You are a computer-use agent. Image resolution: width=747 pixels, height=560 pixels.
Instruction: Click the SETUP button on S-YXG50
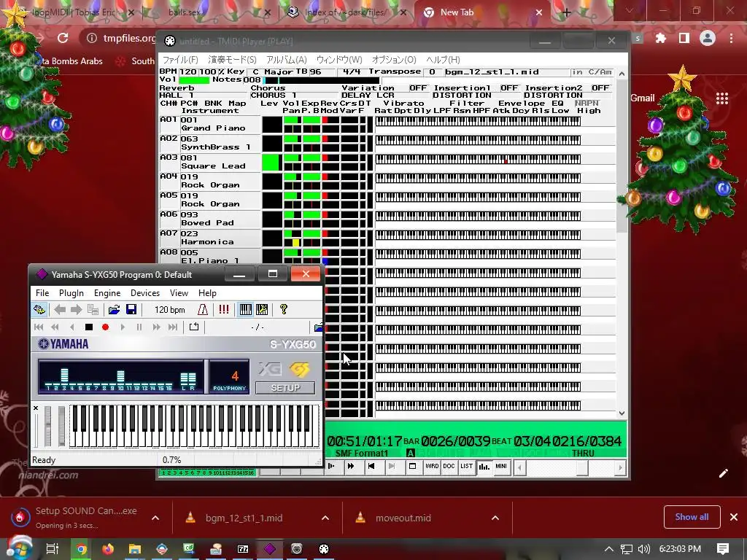(285, 388)
